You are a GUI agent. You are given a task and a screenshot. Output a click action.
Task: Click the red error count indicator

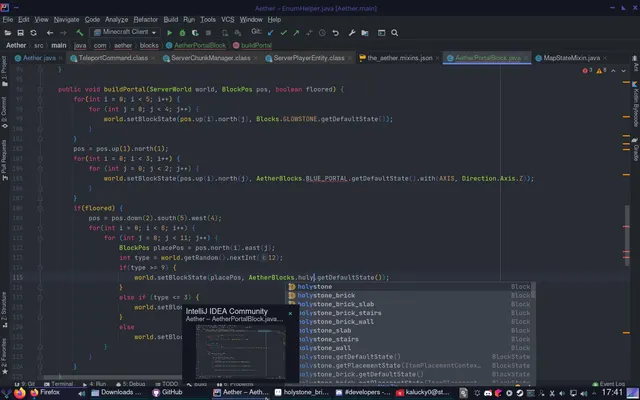587,71
